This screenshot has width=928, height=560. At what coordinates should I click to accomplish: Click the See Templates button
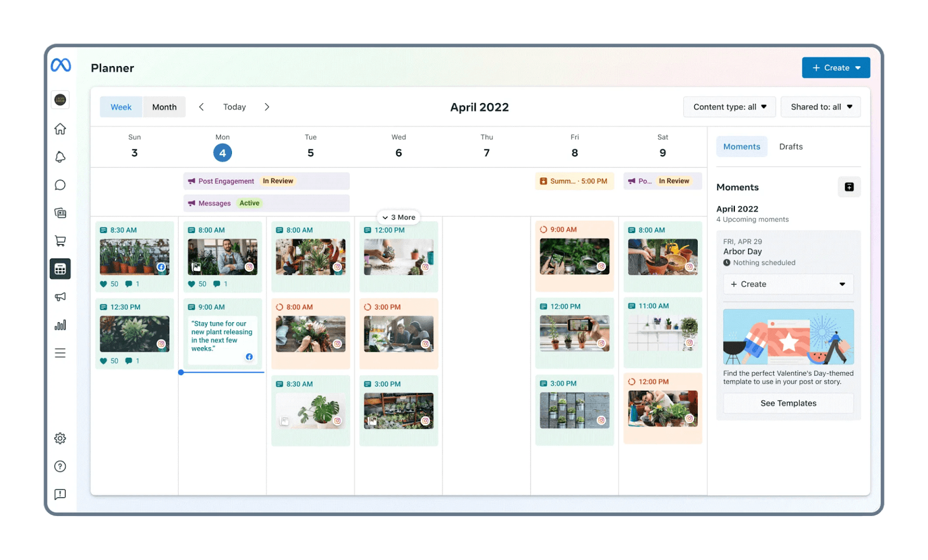click(x=788, y=403)
